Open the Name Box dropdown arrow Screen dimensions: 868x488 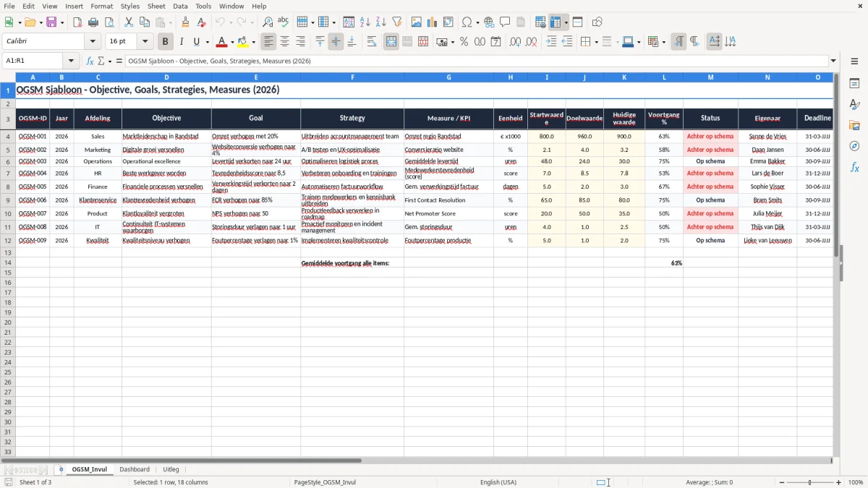click(x=72, y=61)
